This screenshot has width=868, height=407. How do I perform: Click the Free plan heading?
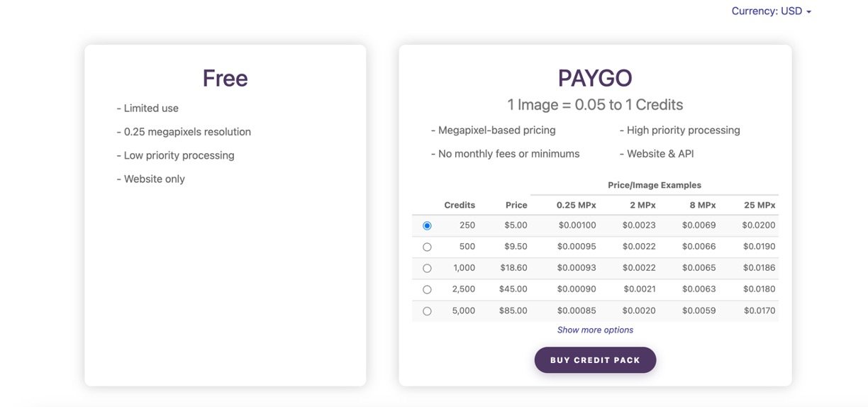tap(225, 78)
